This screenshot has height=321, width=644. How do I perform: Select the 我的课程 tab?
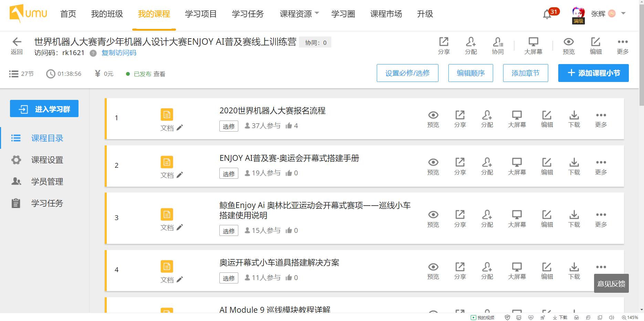pos(154,14)
